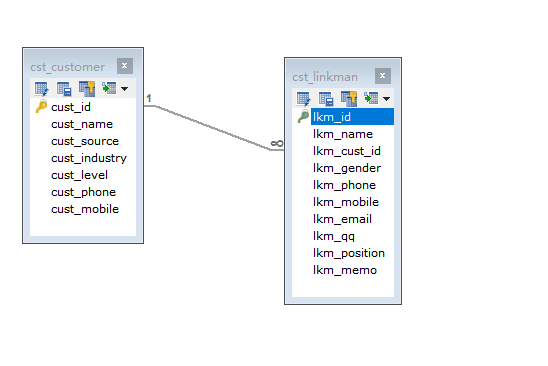548x366 pixels.
Task: Select the highlighted lkm_id column
Action: click(352, 117)
